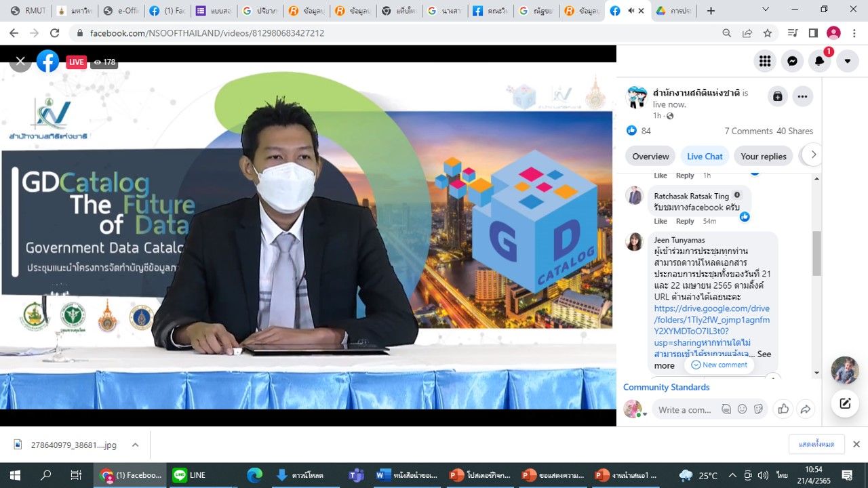
Task: Save the video with the bookmark-plus icon
Action: pyautogui.click(x=777, y=96)
